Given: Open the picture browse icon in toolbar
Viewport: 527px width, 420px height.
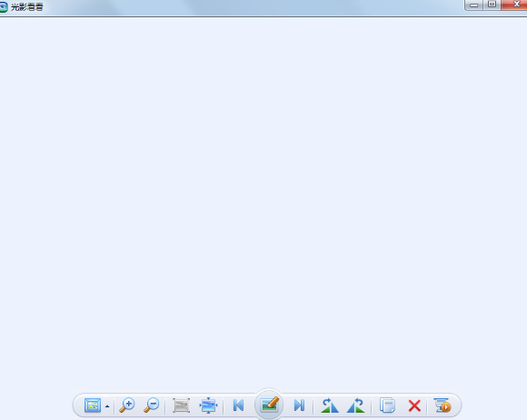Looking at the screenshot, I should pyautogui.click(x=93, y=405).
